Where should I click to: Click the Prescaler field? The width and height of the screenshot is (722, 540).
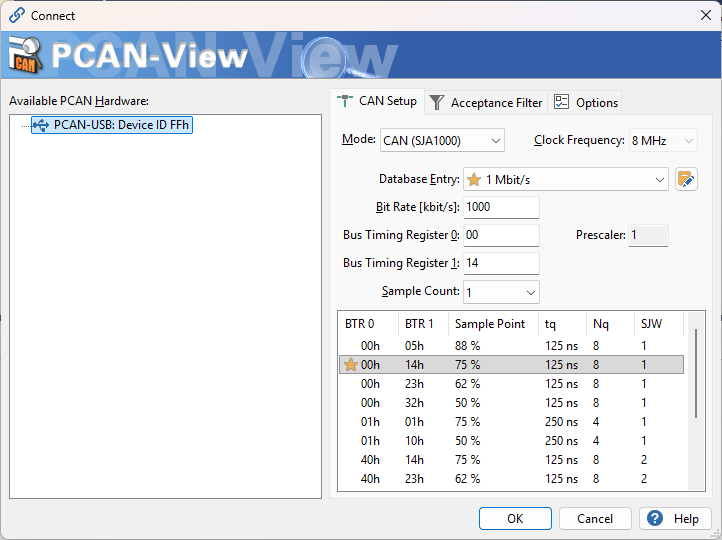[x=648, y=235]
